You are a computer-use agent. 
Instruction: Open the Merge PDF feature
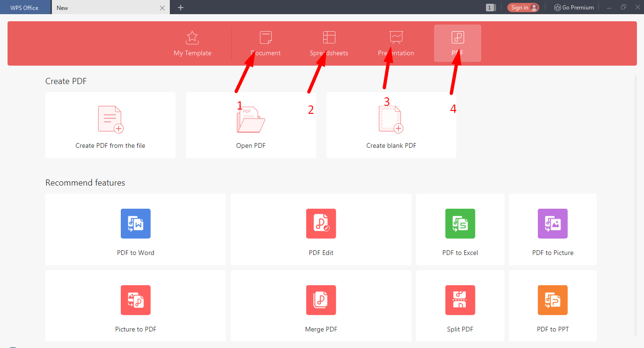[321, 306]
